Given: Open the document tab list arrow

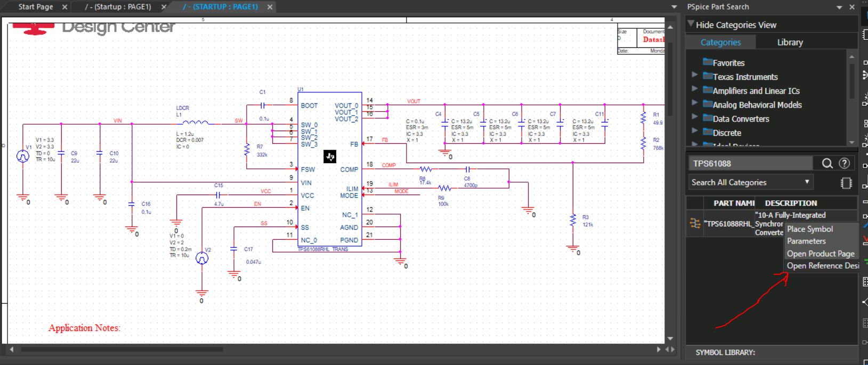Looking at the screenshot, I should click(x=675, y=7).
